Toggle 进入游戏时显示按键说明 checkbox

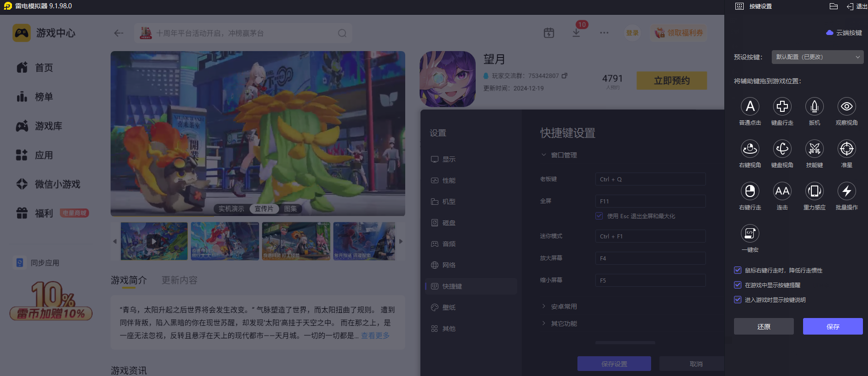click(738, 300)
